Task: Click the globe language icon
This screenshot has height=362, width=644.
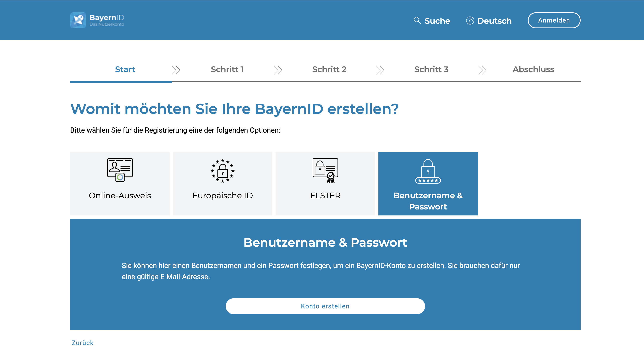Action: point(470,21)
